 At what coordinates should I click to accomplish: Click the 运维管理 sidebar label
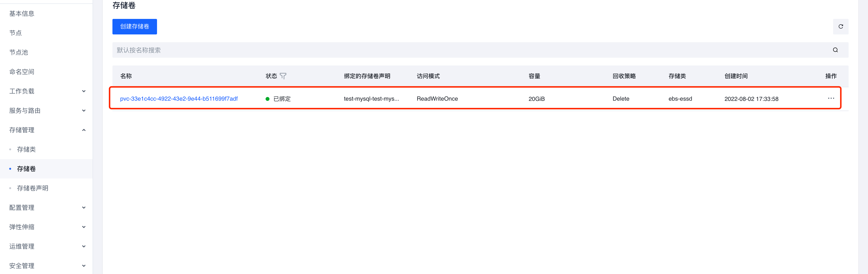point(22,246)
